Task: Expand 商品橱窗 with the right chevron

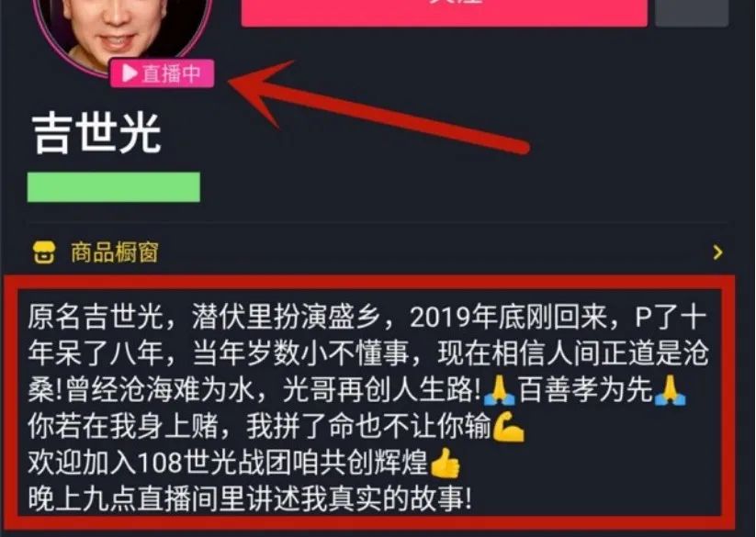Action: pos(718,252)
